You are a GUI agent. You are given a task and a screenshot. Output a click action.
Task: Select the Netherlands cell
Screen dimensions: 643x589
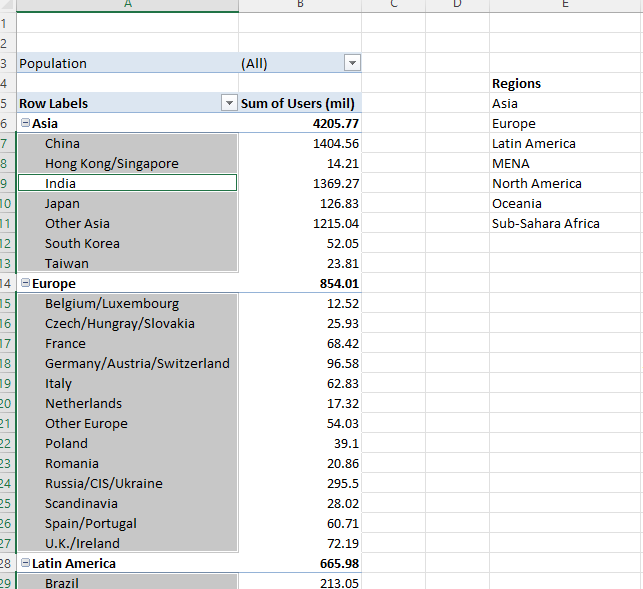128,403
